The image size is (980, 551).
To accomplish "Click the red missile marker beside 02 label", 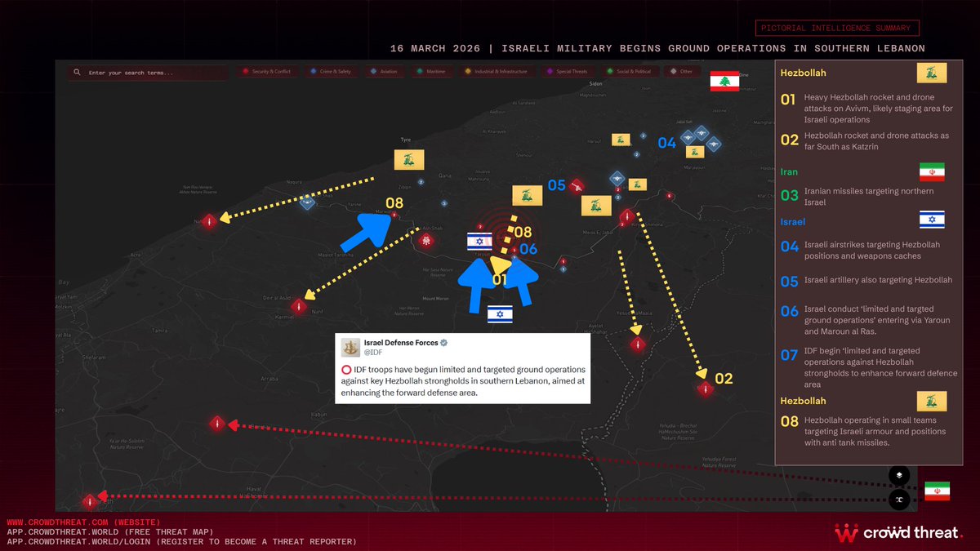I will pyautogui.click(x=705, y=389).
